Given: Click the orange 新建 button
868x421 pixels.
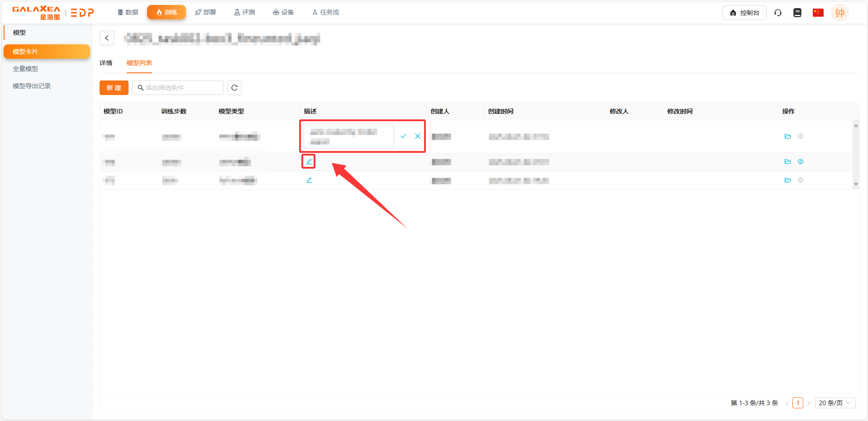Looking at the screenshot, I should click(x=114, y=88).
